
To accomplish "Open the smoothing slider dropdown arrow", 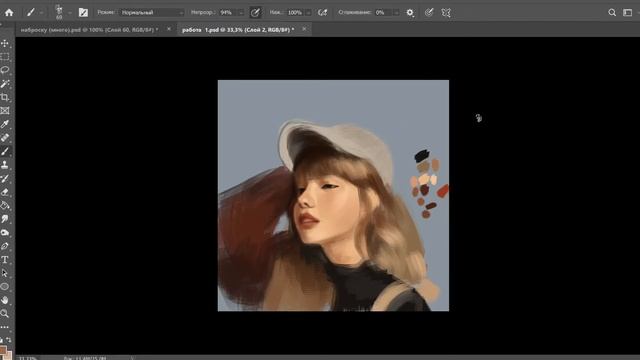I will [396, 13].
